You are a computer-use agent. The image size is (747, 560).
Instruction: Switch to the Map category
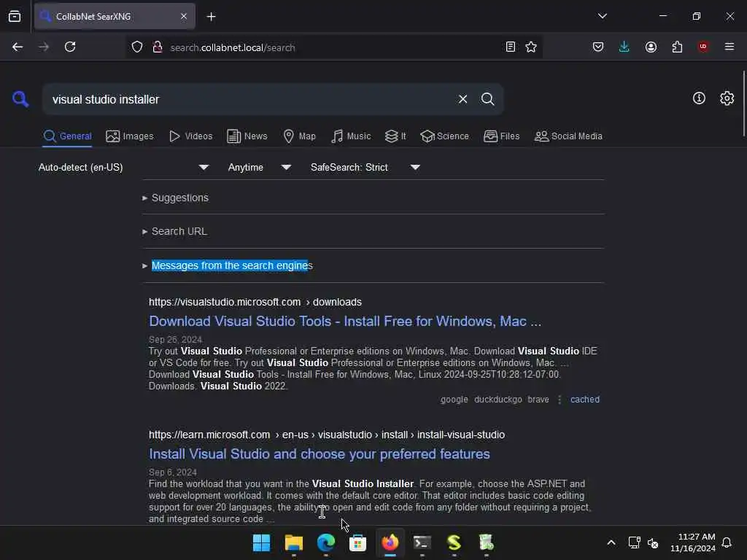click(300, 136)
